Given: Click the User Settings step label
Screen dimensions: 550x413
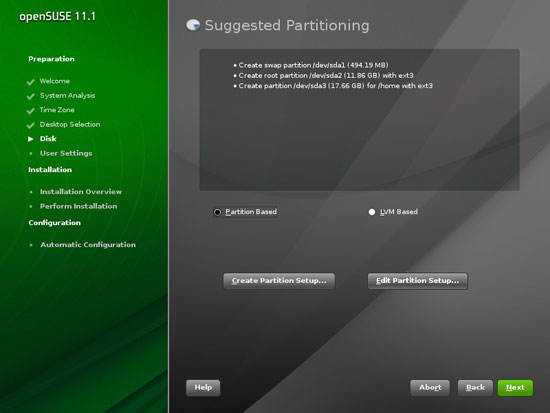Looking at the screenshot, I should pyautogui.click(x=66, y=153).
